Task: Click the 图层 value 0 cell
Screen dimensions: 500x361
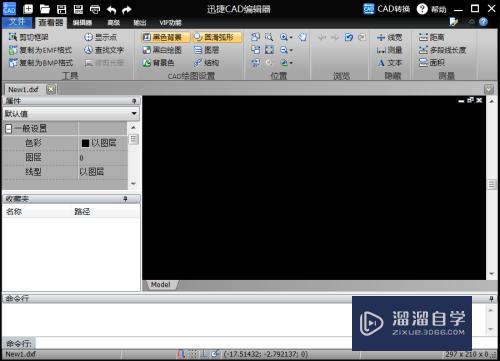Action: 103,158
